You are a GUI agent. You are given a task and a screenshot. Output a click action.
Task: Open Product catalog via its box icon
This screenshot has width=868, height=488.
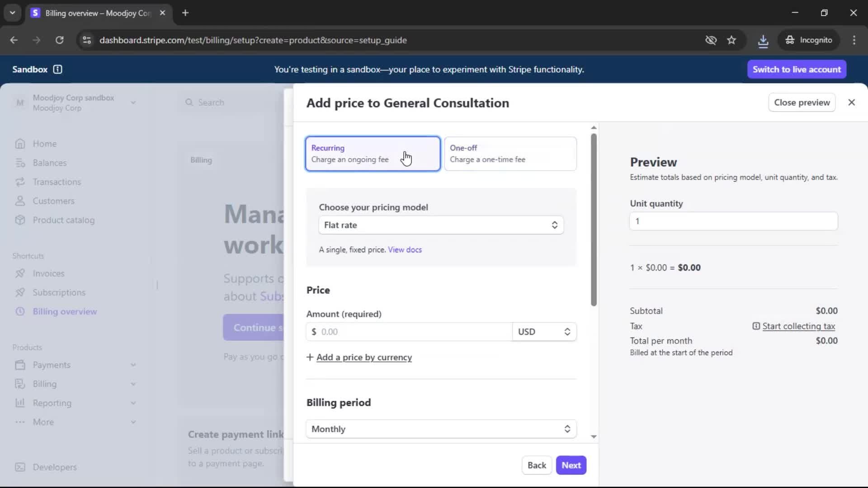point(20,220)
